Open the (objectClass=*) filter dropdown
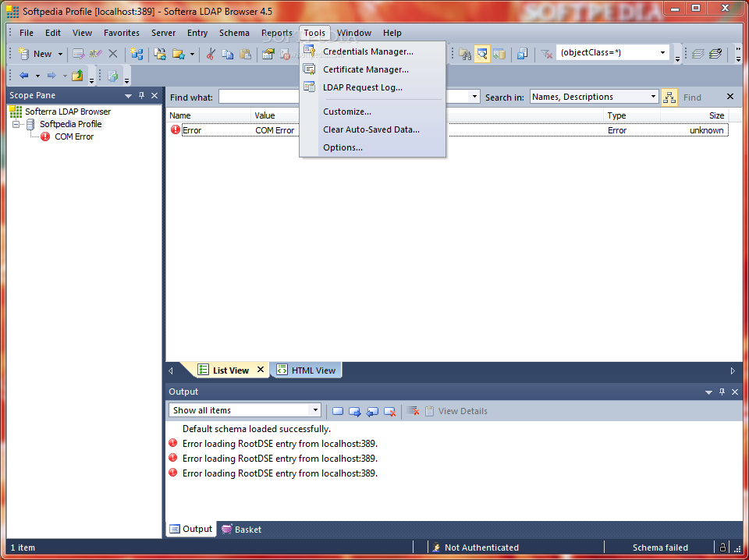 point(662,52)
